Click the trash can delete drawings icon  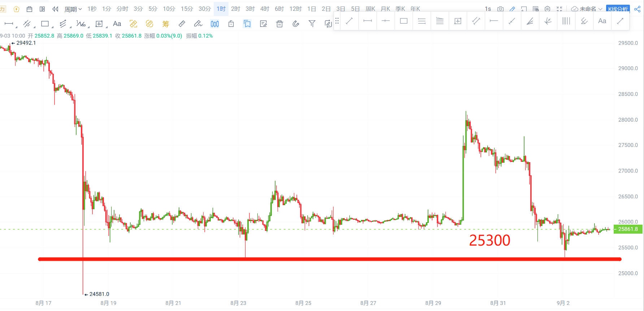click(x=279, y=24)
